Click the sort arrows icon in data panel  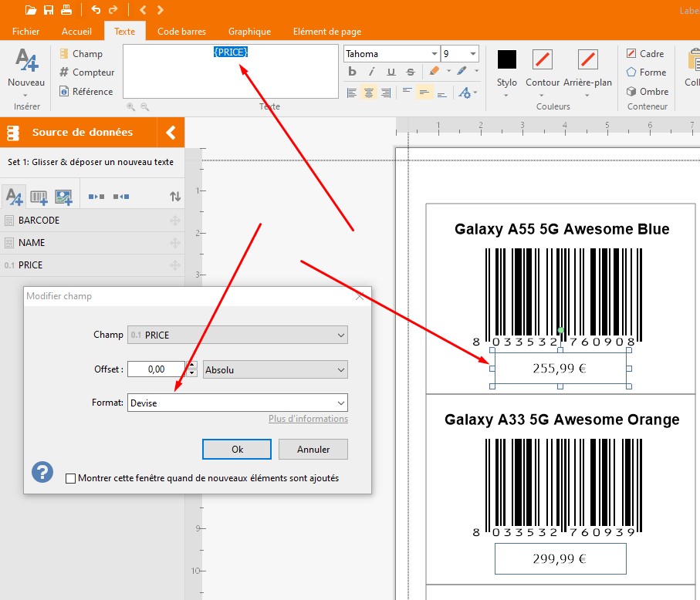(x=175, y=197)
